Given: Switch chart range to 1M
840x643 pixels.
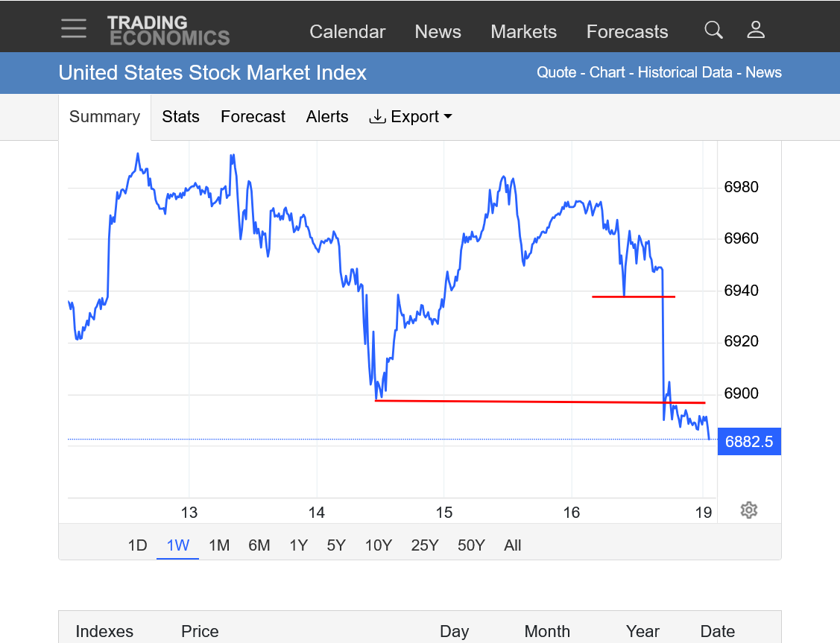Looking at the screenshot, I should coord(219,545).
